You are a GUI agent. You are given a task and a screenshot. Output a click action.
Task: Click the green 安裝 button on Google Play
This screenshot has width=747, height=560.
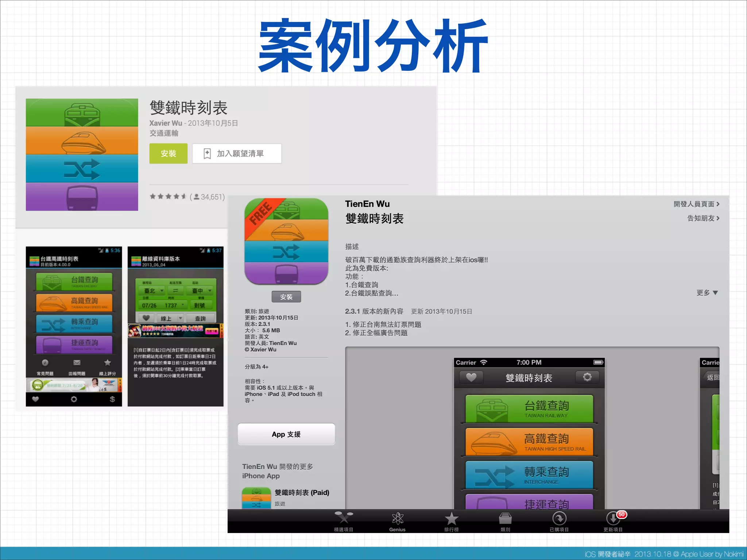pos(168,153)
